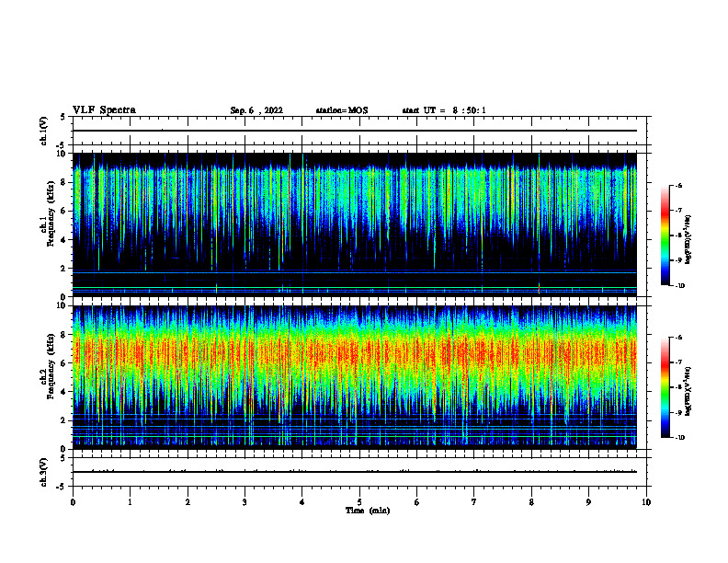Click the ch.1 "Frequency (kHz)" axis label
728x563 pixels.
click(x=51, y=213)
